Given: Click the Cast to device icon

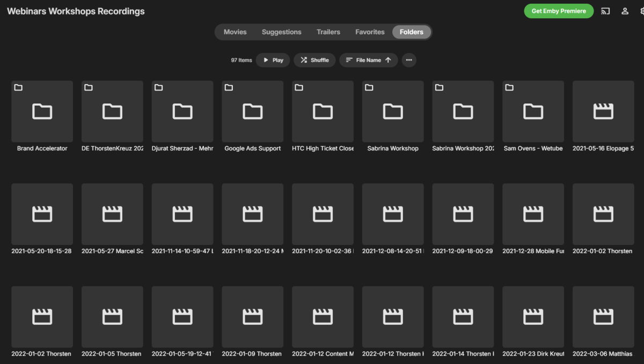Looking at the screenshot, I should click(x=605, y=11).
